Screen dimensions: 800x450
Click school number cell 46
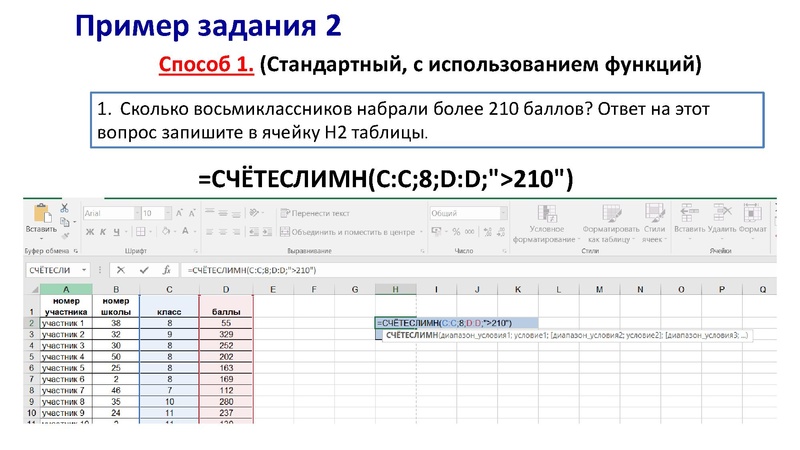point(116,390)
